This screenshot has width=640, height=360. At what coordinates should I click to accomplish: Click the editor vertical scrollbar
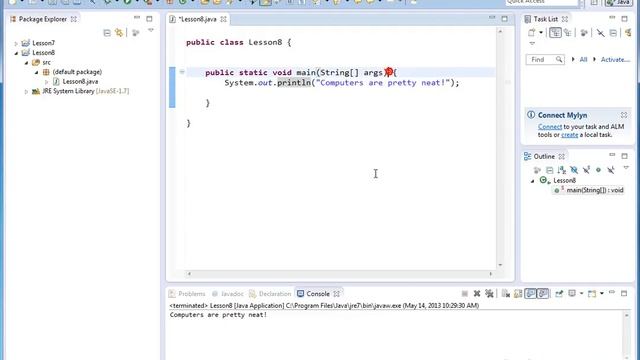(x=500, y=147)
